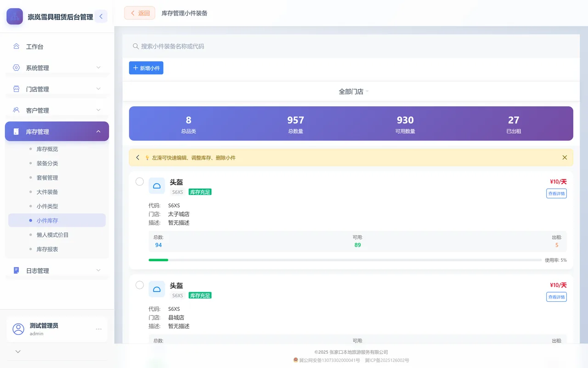The image size is (588, 368).
Task: Click the 系统管理 gear icon
Action: [x=16, y=68]
